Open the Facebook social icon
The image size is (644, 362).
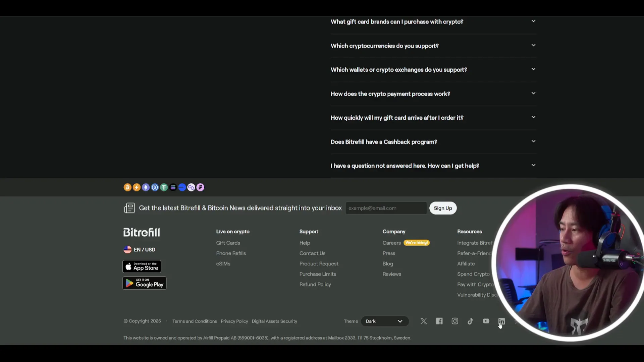click(439, 321)
